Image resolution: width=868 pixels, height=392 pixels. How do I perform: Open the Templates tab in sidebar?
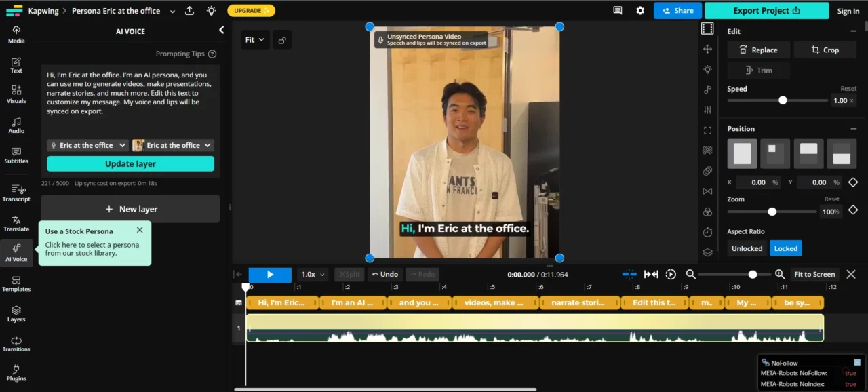pos(16,283)
